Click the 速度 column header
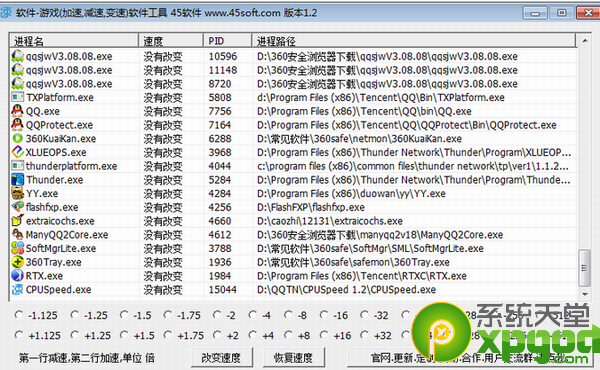This screenshot has height=370, width=600. tap(171, 41)
